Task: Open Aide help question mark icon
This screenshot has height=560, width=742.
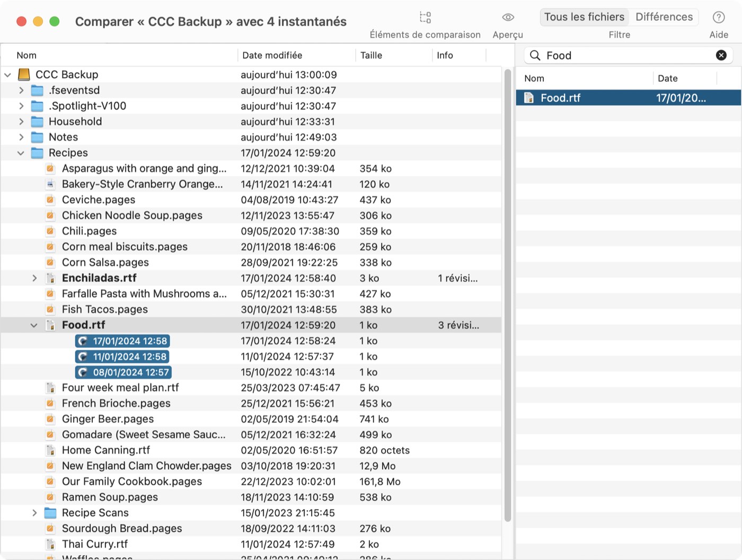Action: coord(719,17)
